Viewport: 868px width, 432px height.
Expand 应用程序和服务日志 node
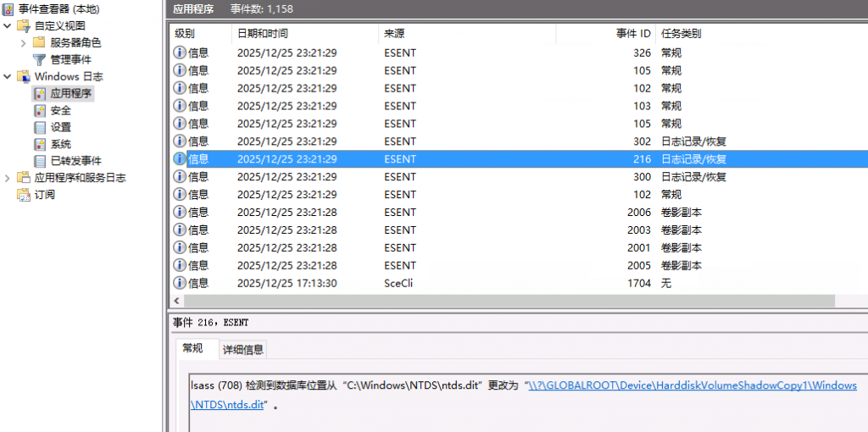(x=8, y=178)
